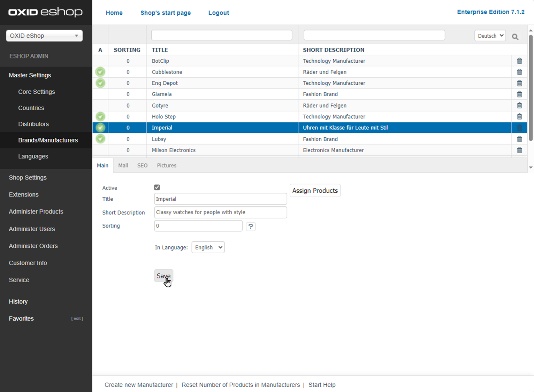Sort by Short Description column header
Image resolution: width=534 pixels, height=392 pixels.
[x=334, y=50]
